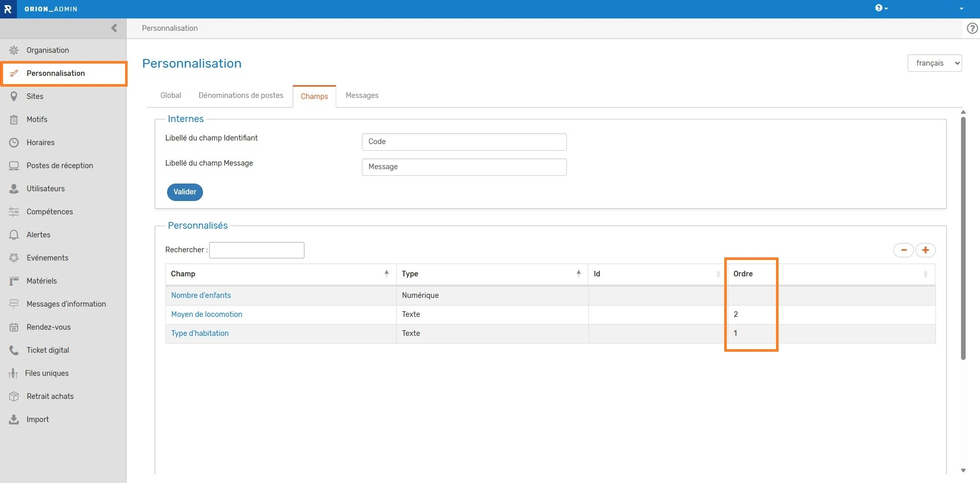
Task: Open the language dropdown showing français
Action: coord(934,63)
